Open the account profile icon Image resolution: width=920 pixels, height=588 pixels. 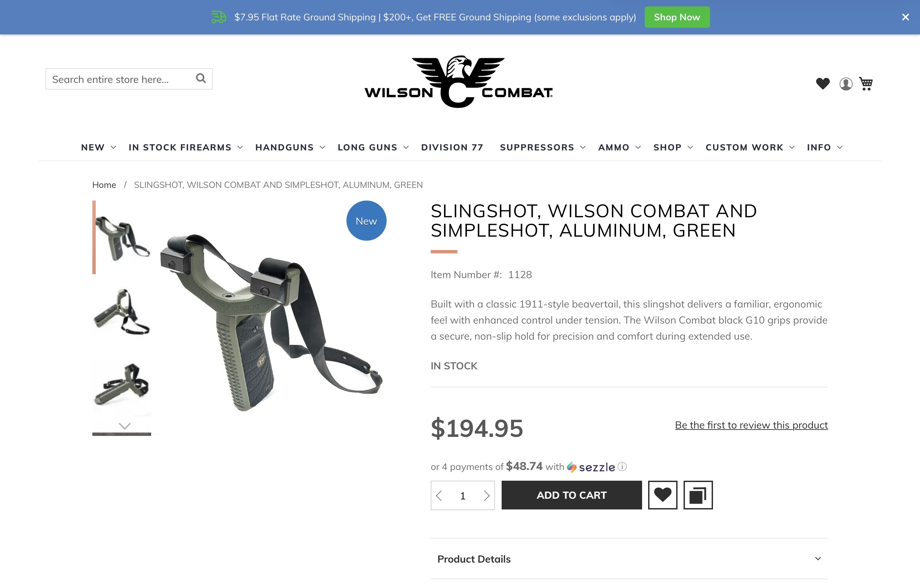[845, 84]
